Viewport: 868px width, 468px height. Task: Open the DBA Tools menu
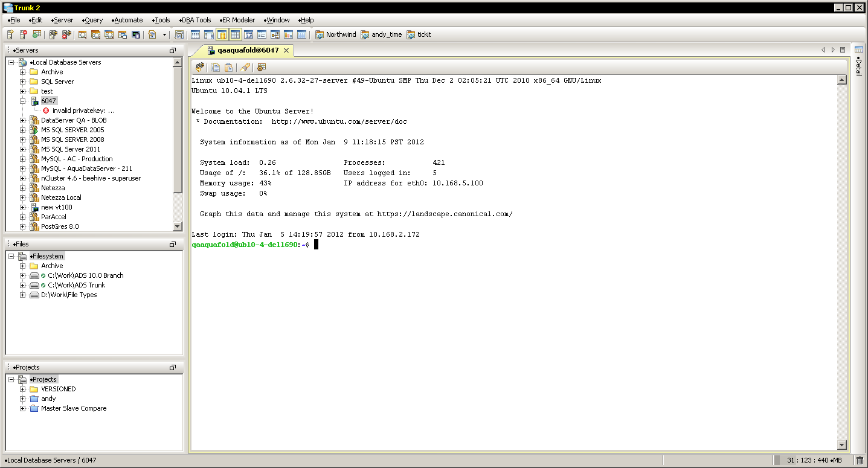195,20
